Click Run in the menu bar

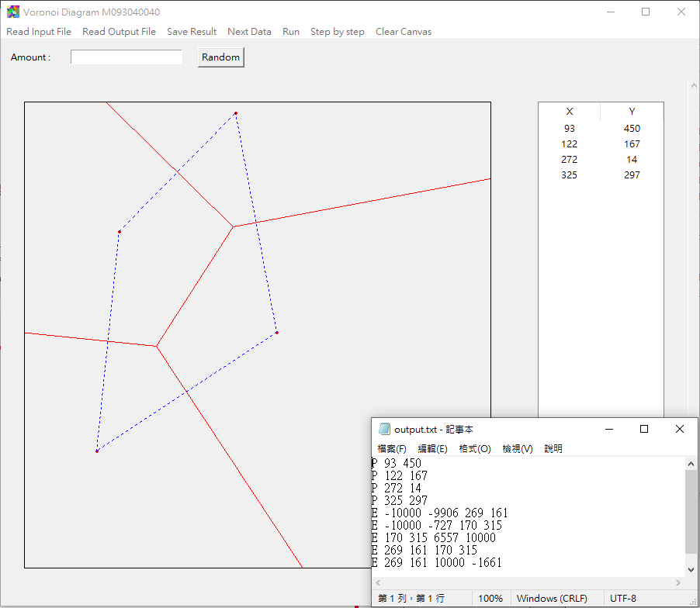[x=291, y=32]
